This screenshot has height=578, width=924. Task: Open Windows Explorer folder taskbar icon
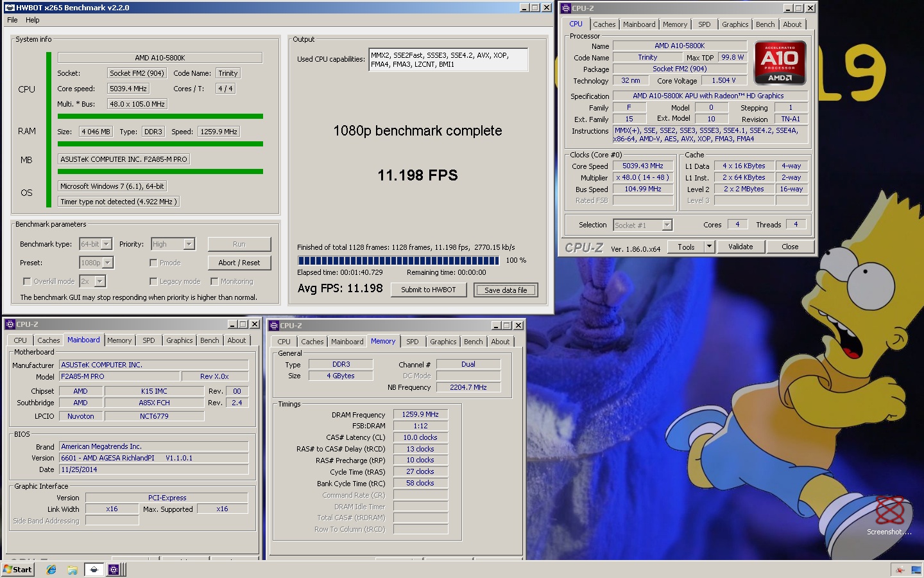(x=73, y=570)
